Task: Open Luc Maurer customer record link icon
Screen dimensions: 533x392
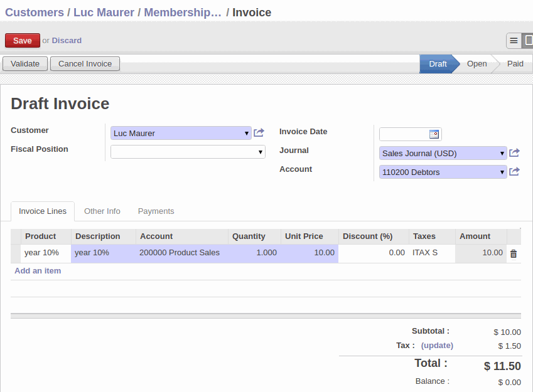Action: pyautogui.click(x=259, y=132)
